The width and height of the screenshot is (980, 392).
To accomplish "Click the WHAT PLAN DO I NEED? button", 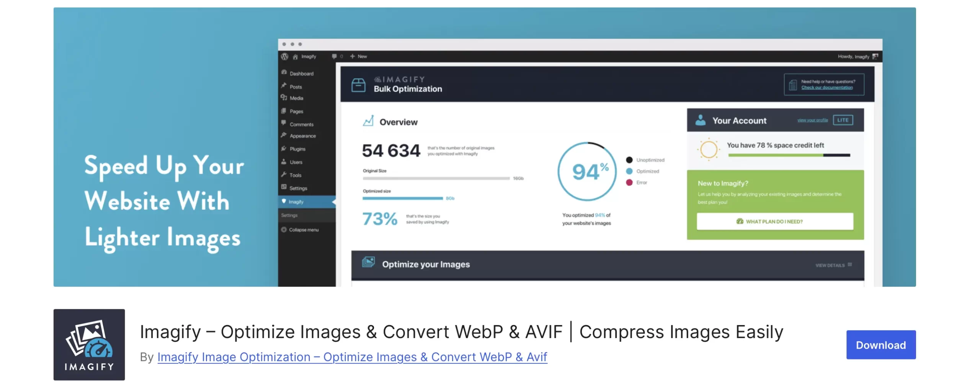I will (775, 221).
